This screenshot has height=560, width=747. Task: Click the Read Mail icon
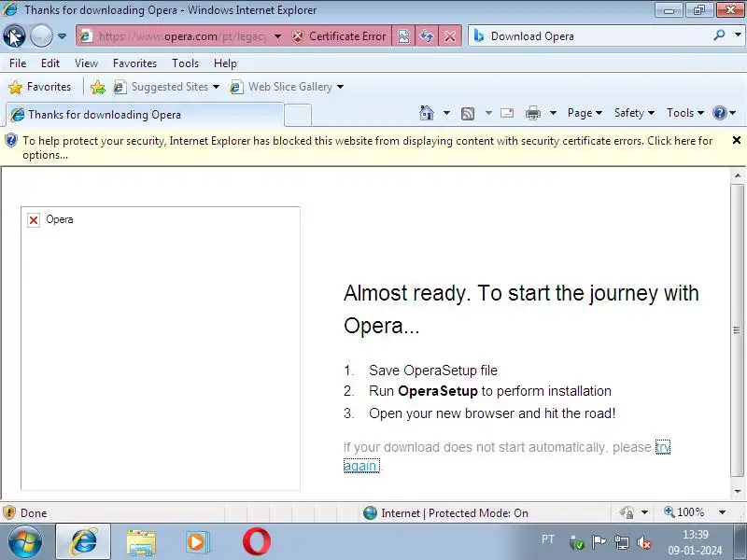coord(507,113)
